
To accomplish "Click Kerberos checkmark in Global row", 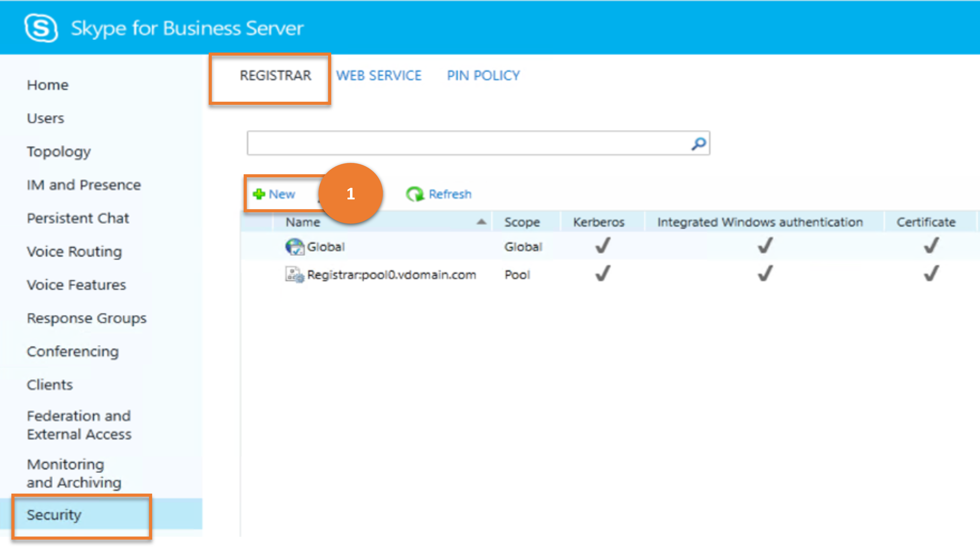I will click(603, 245).
